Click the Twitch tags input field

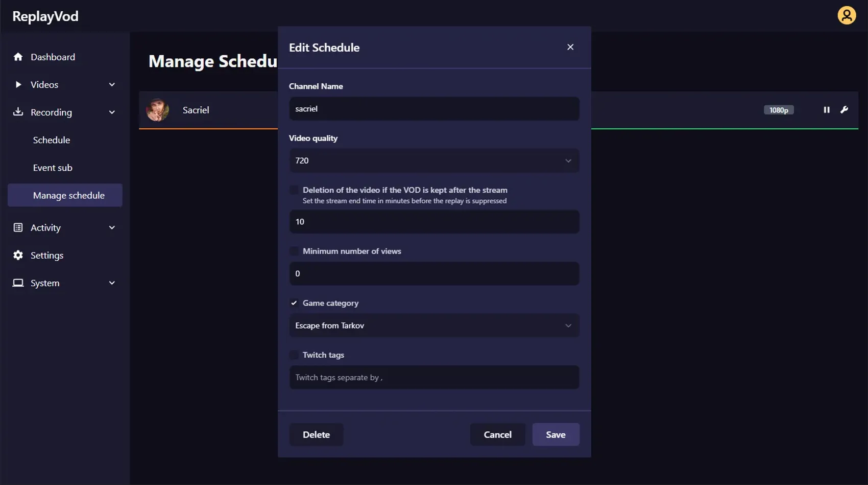434,377
